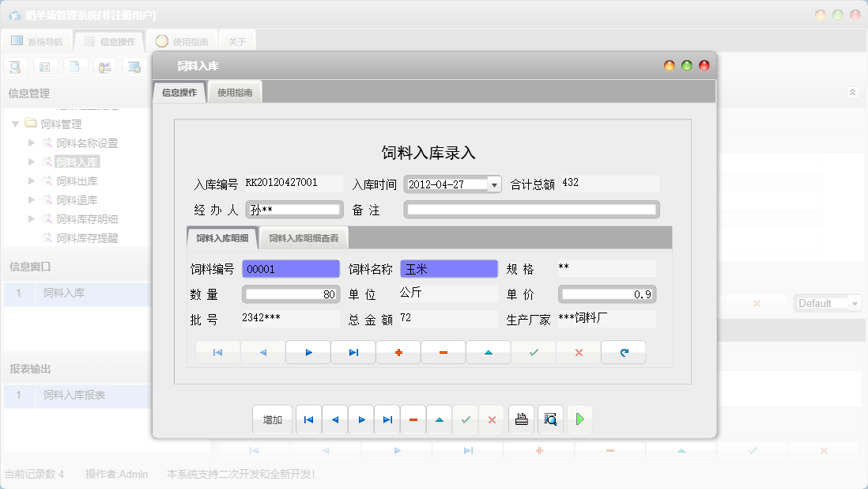868x489 pixels.
Task: Confirm the record with the green checkmark icon
Action: tap(533, 351)
